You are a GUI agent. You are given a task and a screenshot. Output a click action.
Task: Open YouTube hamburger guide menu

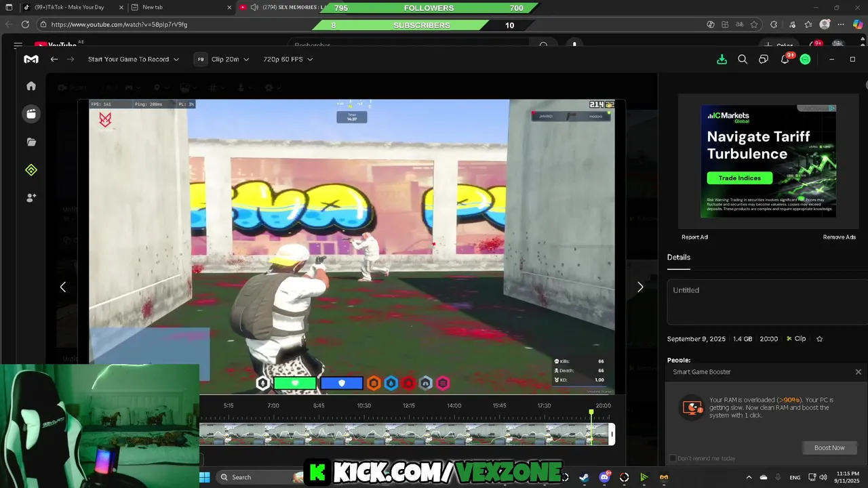tap(18, 45)
